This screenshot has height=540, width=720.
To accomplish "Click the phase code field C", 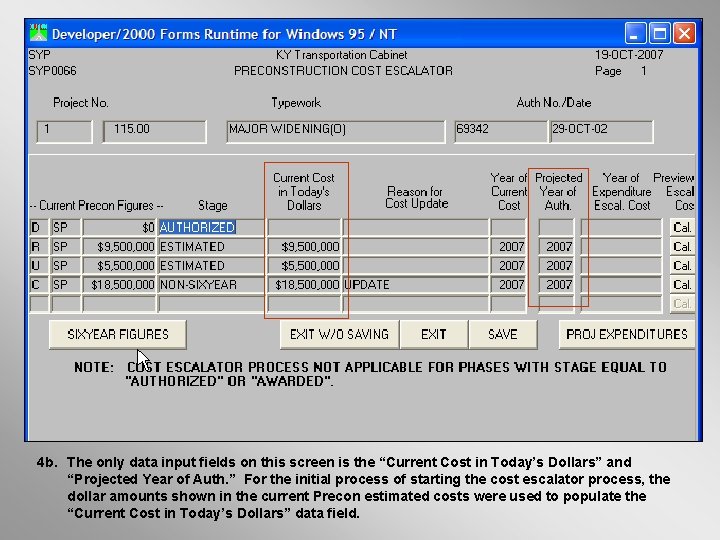I will coord(39,285).
